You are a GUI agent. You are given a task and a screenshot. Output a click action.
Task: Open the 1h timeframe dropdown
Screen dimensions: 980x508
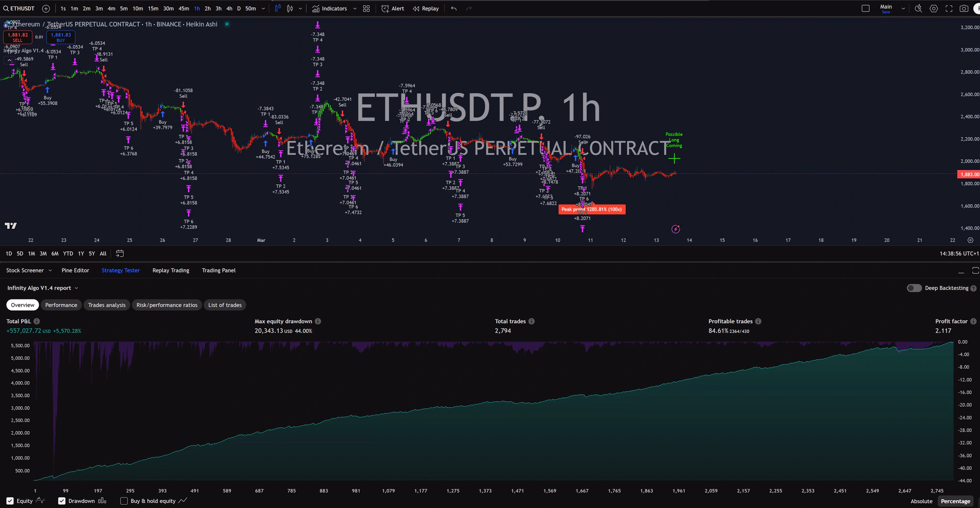pos(263,8)
